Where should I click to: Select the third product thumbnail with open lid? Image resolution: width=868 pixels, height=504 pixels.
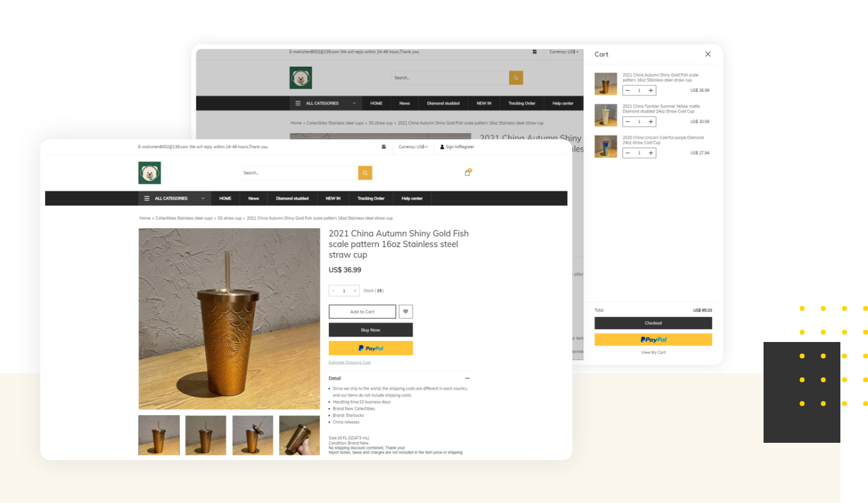tap(253, 436)
